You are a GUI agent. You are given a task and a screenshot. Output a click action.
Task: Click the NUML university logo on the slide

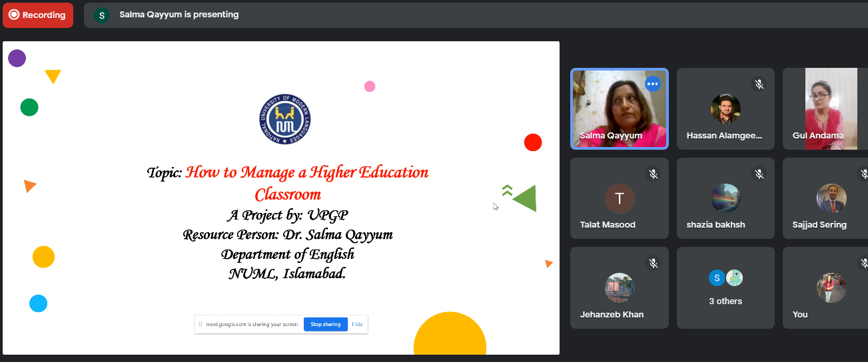tap(286, 120)
